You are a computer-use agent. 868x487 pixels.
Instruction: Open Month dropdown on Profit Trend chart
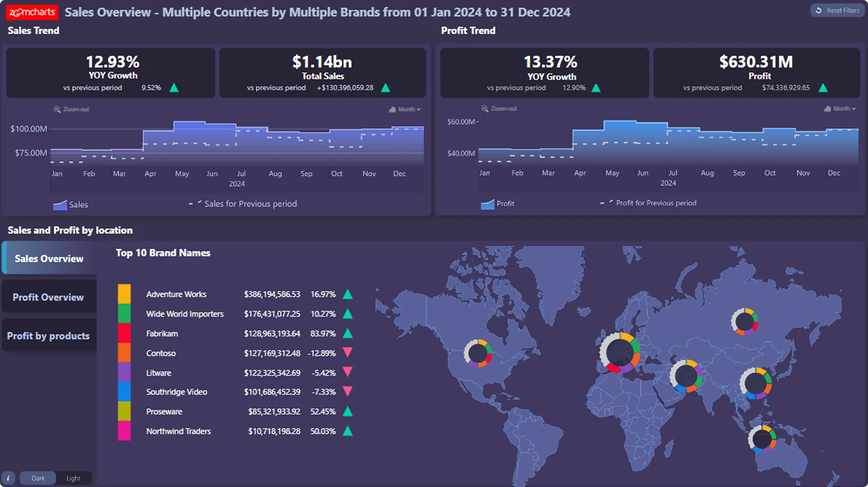coord(840,109)
